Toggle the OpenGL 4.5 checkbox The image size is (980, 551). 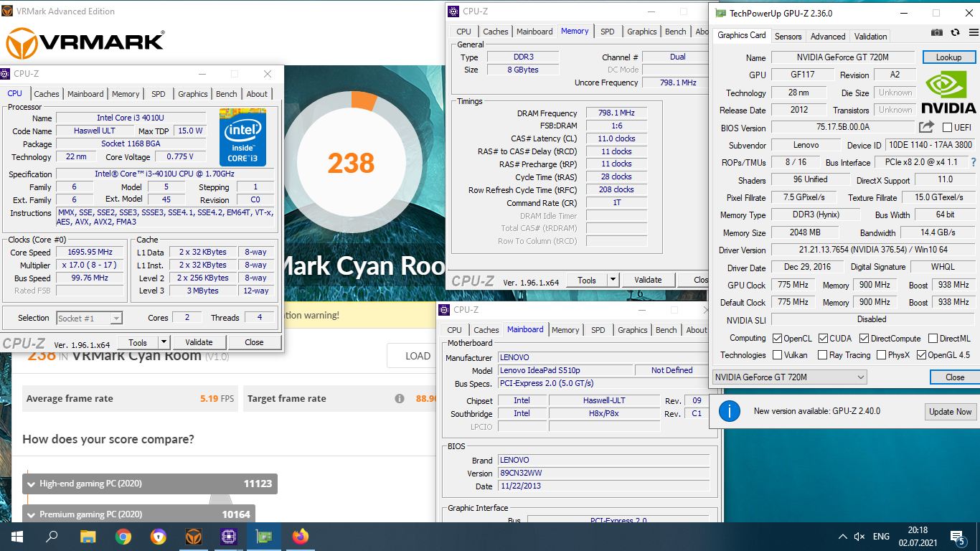point(921,355)
